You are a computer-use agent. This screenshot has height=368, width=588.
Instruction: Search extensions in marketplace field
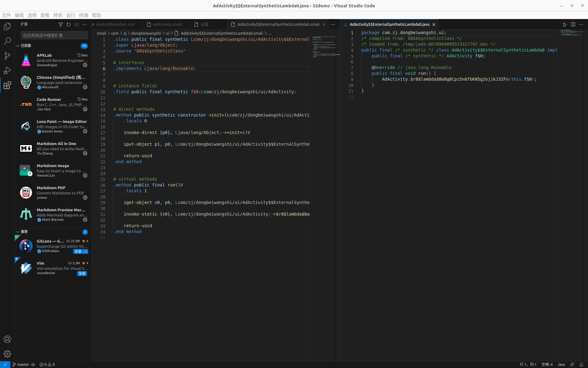pyautogui.click(x=54, y=36)
